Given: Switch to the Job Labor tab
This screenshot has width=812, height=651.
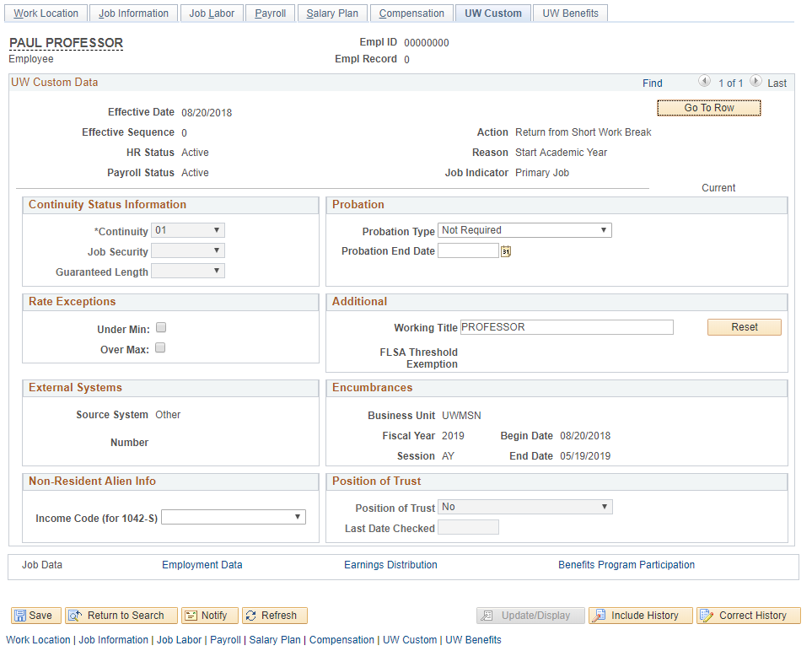Looking at the screenshot, I should (212, 13).
